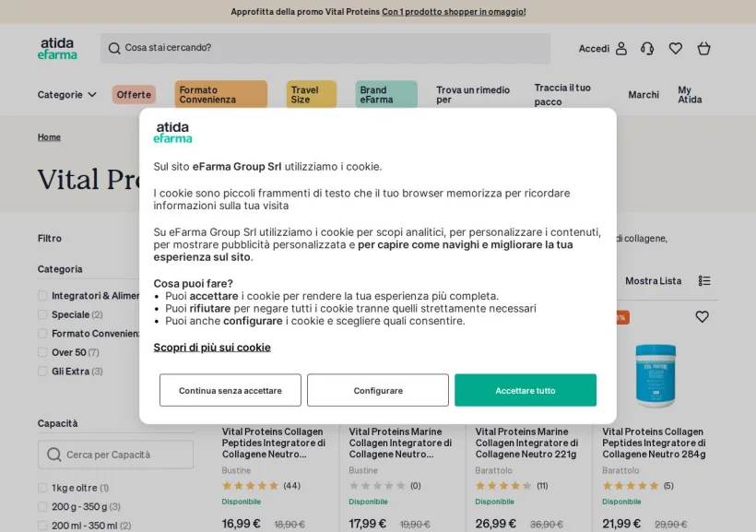The width and height of the screenshot is (756, 532).
Task: Click the atida eFarma header logo
Action: click(57, 48)
